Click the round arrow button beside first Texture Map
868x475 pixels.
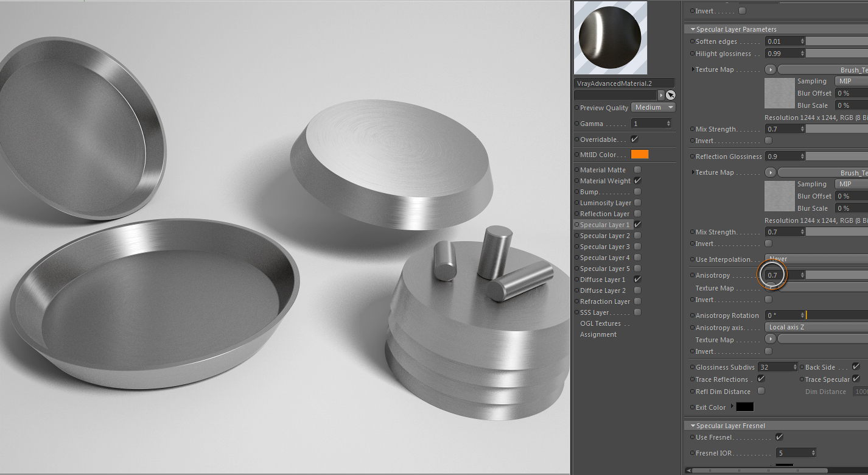point(771,69)
